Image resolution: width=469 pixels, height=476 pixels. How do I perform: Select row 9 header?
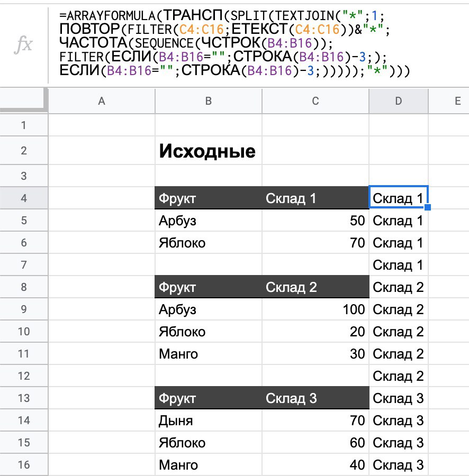point(24,309)
